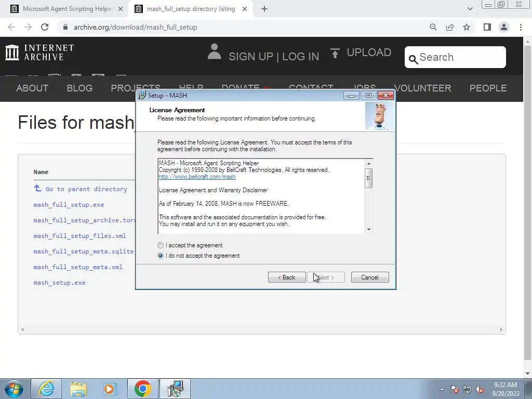Open Internet Explorer from taskbar
This screenshot has height=399, width=532.
[x=46, y=389]
